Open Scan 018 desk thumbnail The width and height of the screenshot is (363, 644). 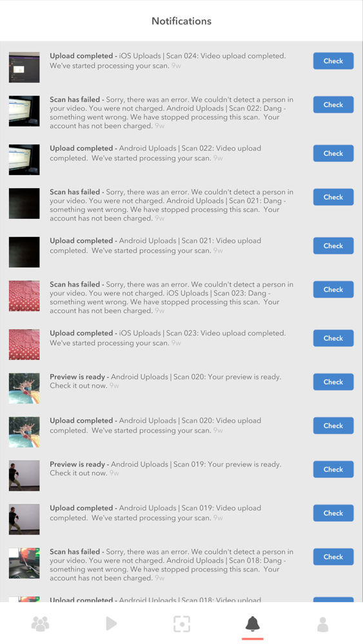pos(25,563)
